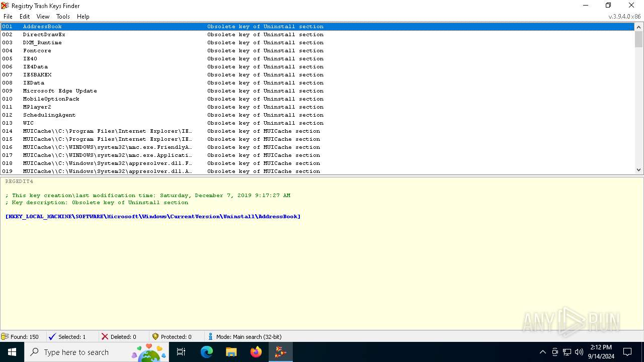The height and width of the screenshot is (362, 644).
Task: Open the notification center icon
Action: click(627, 352)
